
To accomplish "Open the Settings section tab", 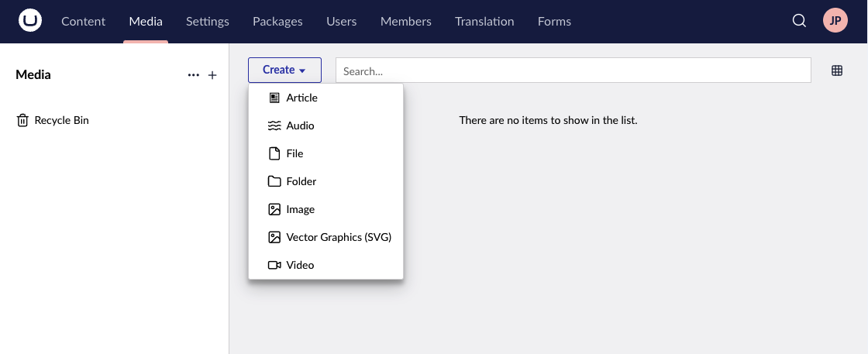I will point(208,21).
